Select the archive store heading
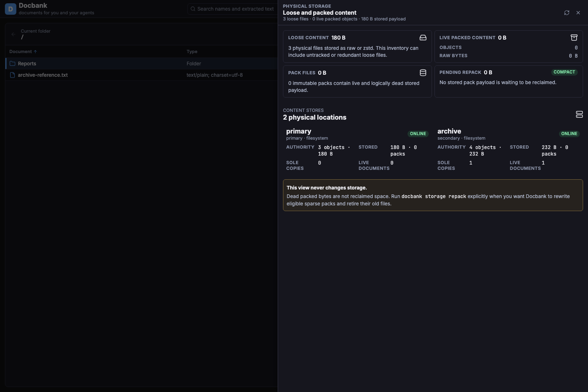The height and width of the screenshot is (392, 588). [x=449, y=131]
